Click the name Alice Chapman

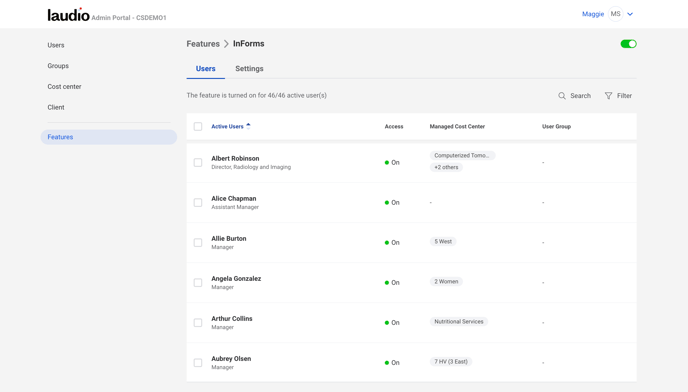pyautogui.click(x=233, y=198)
